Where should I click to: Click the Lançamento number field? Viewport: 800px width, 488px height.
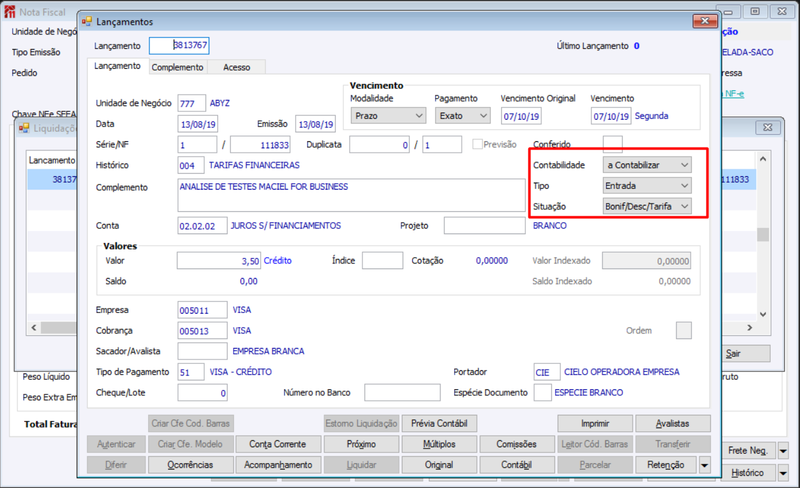pos(179,45)
